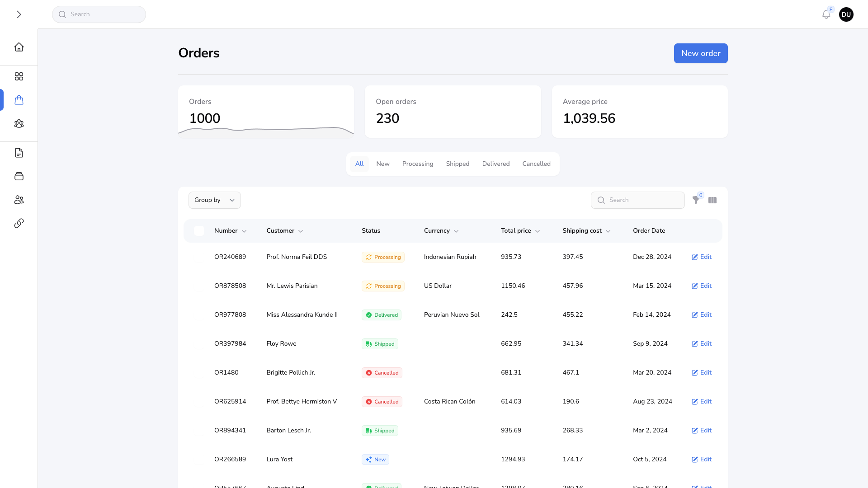Open the table filter funnel icon
Image resolution: width=868 pixels, height=488 pixels.
696,200
